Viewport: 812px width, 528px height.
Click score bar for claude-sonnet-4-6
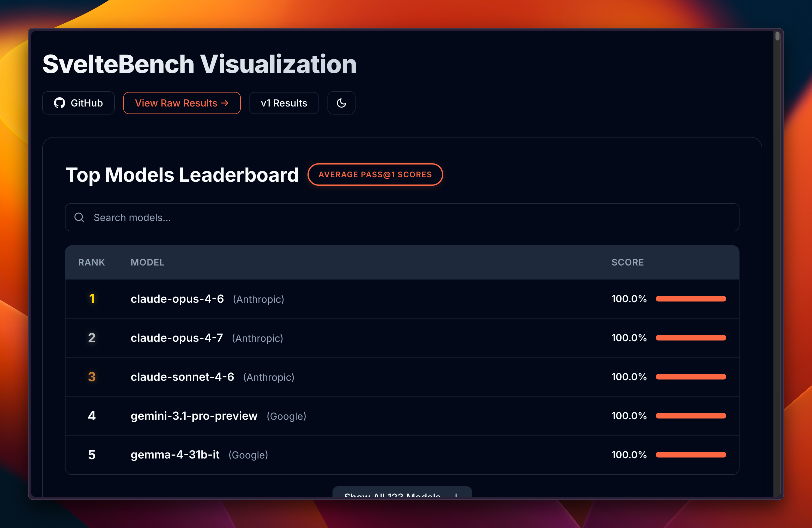690,376
